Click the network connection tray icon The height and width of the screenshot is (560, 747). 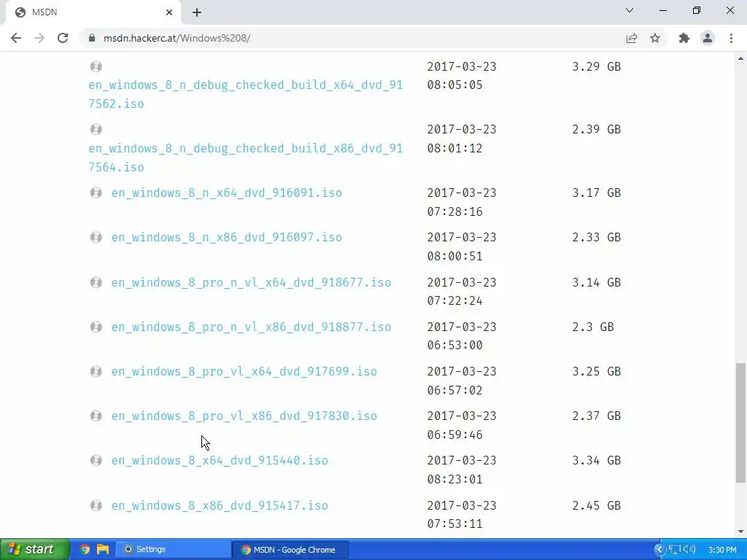[x=674, y=550]
